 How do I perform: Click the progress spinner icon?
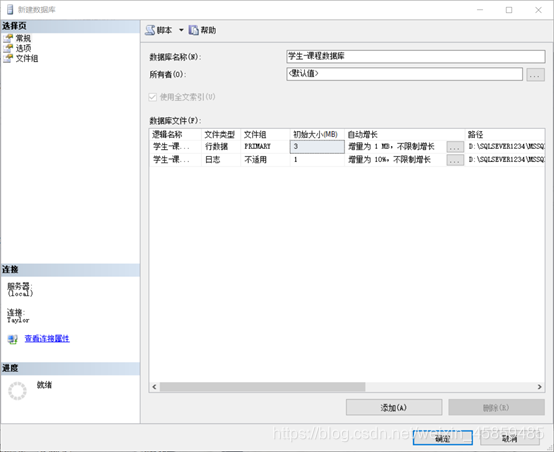17,391
